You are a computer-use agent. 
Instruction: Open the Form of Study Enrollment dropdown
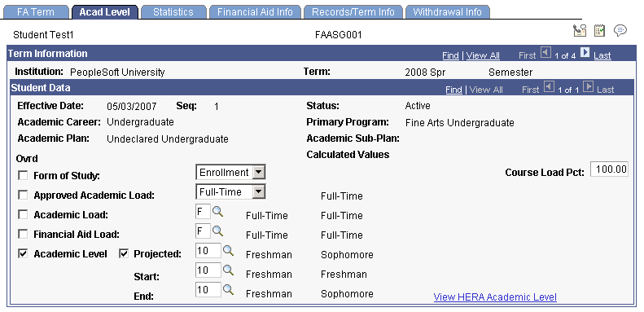click(231, 172)
